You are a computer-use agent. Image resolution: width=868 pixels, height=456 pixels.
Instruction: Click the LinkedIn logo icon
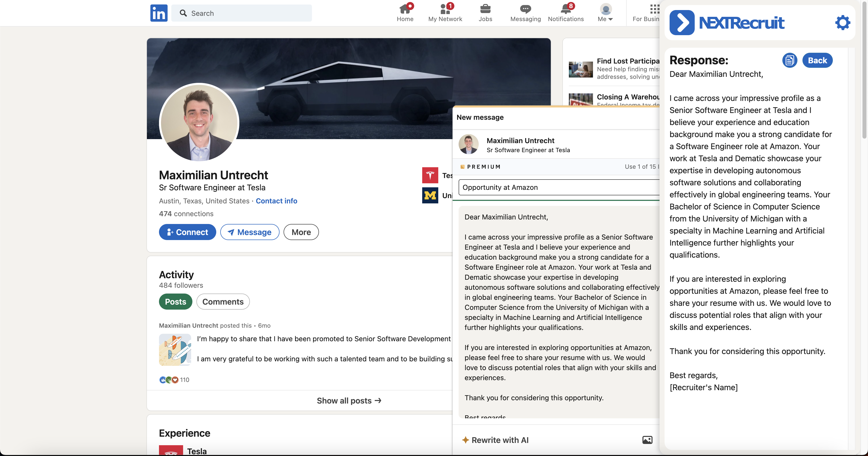click(x=159, y=13)
